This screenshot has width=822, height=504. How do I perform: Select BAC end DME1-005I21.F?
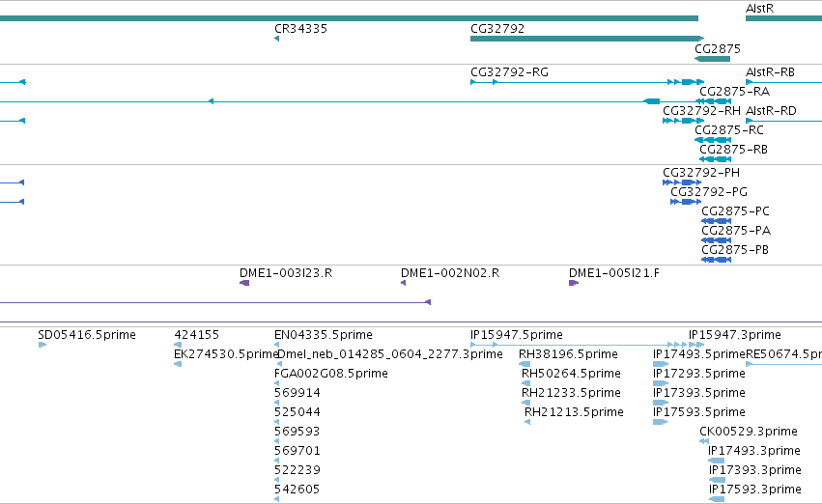(614, 273)
